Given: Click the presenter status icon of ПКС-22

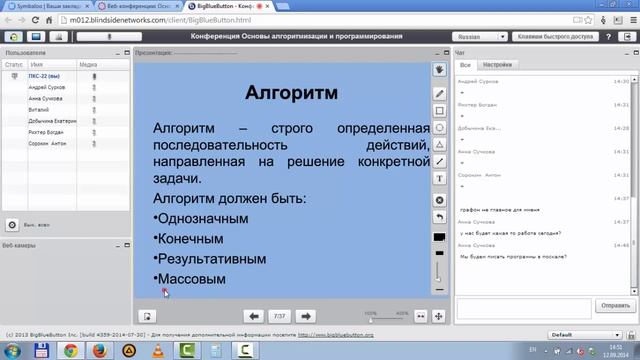Looking at the screenshot, I should point(15,76).
